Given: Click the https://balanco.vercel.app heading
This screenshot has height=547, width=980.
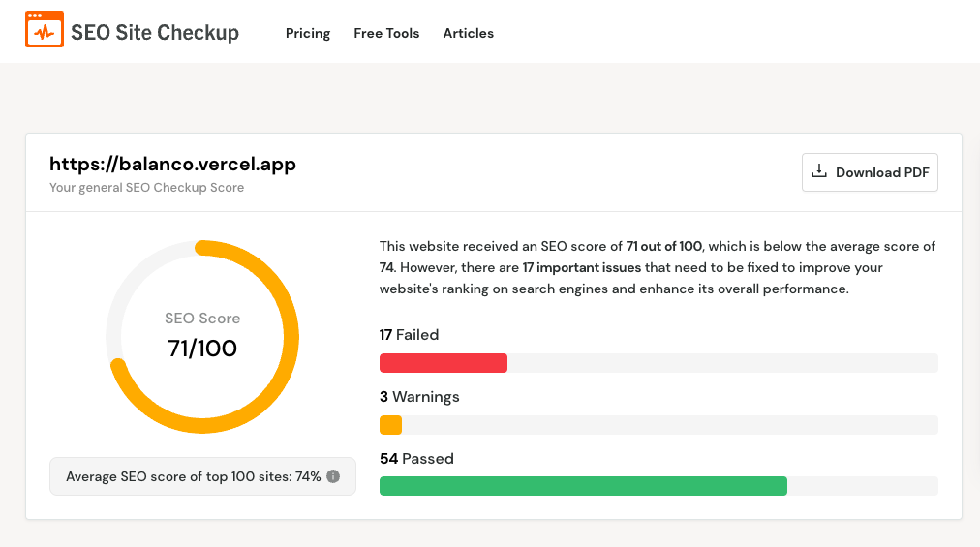Looking at the screenshot, I should pos(172,164).
